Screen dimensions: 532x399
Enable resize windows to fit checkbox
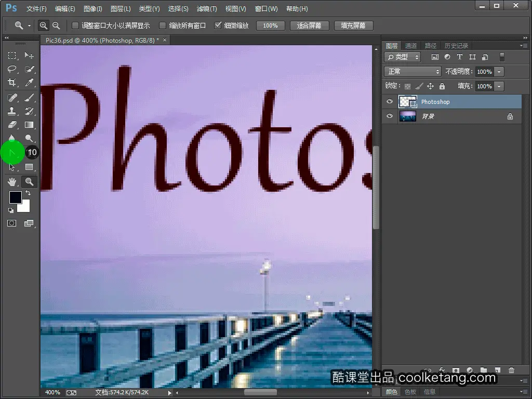pos(75,25)
